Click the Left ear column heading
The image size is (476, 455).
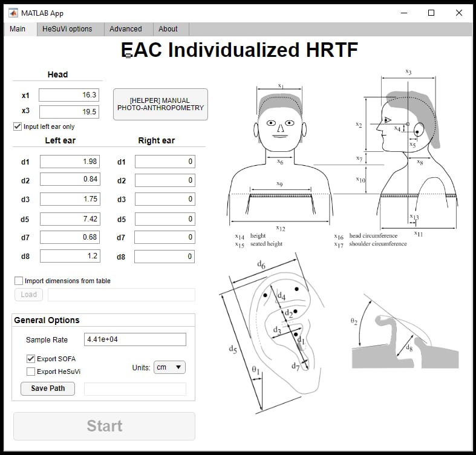pyautogui.click(x=60, y=140)
